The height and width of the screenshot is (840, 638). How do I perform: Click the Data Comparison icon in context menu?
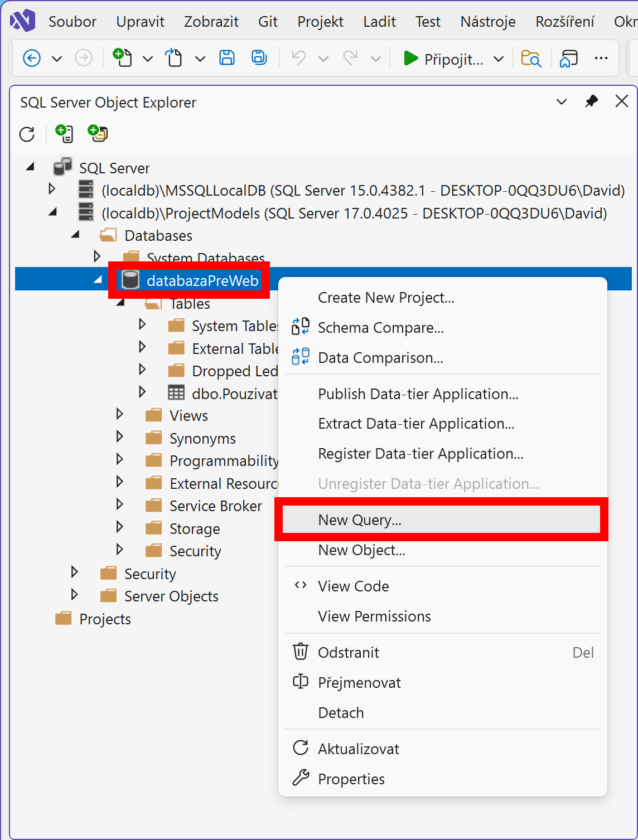[301, 356]
